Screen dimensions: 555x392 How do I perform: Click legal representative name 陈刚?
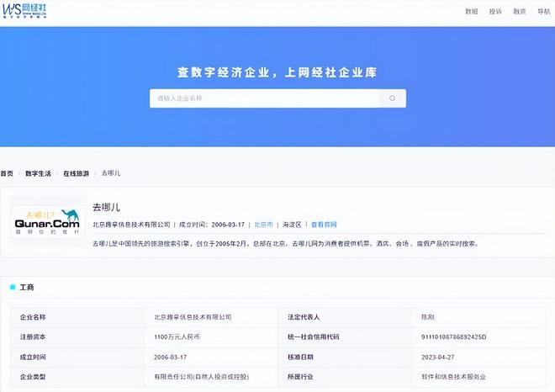(428, 317)
